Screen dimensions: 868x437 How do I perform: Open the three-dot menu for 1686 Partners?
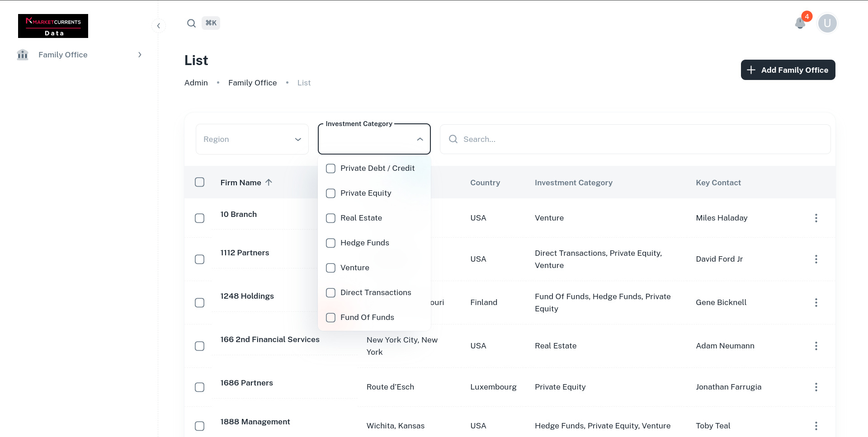point(816,387)
